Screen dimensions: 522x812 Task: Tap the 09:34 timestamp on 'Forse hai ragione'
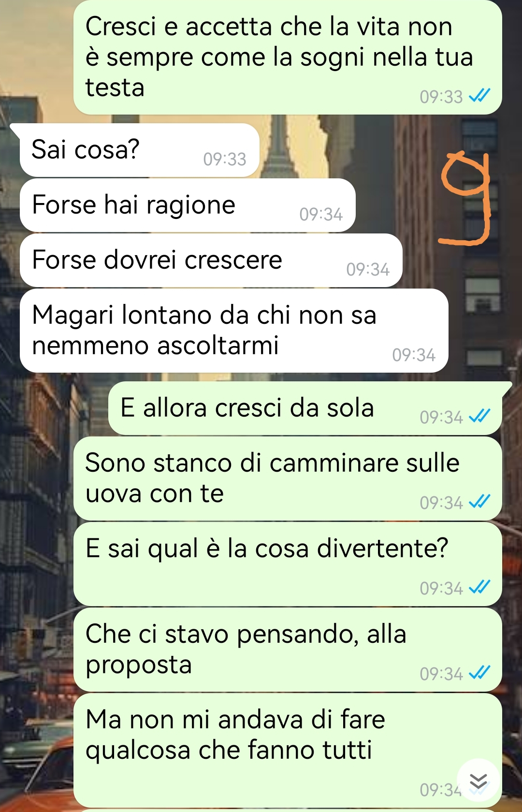[x=321, y=214]
